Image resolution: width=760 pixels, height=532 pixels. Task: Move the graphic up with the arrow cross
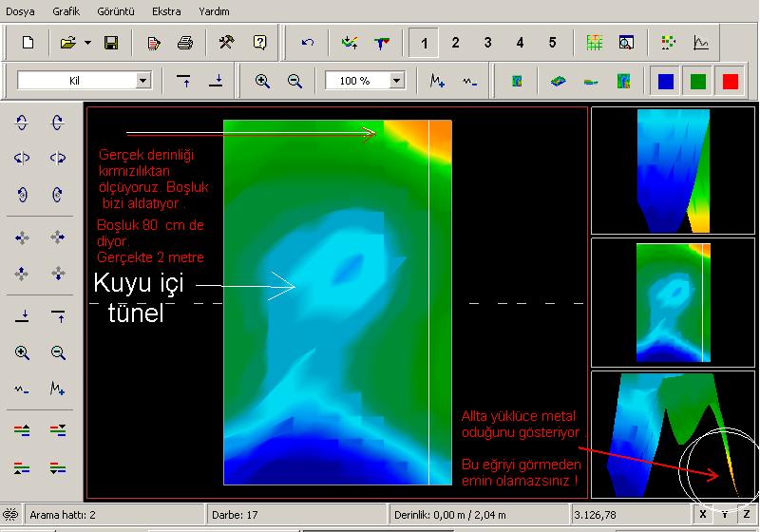click(x=22, y=274)
